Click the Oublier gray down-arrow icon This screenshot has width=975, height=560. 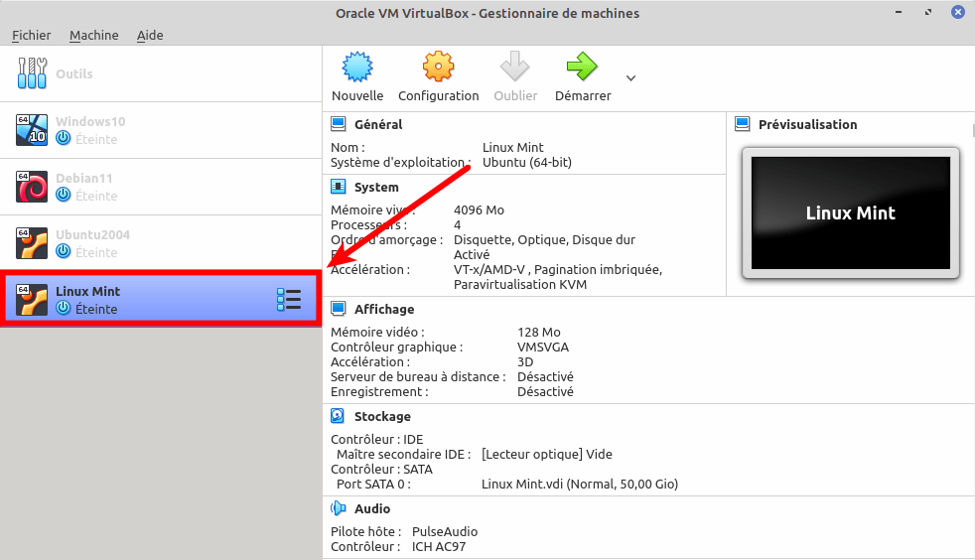[515, 67]
